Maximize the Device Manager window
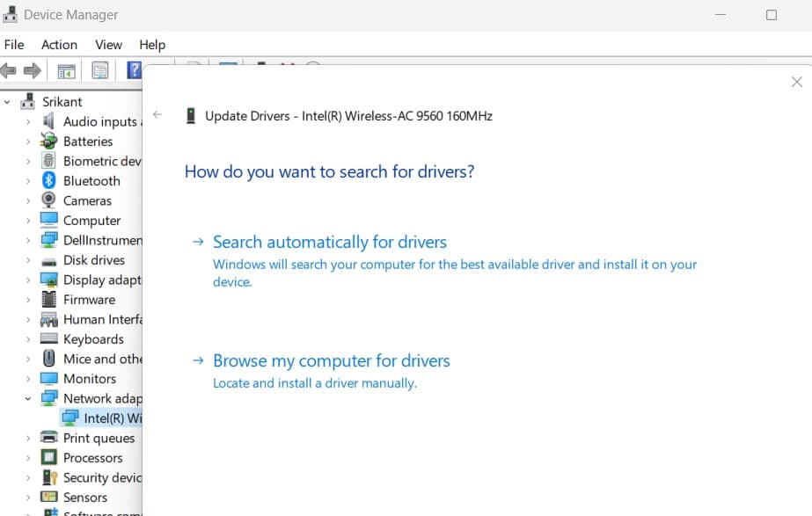The image size is (812, 516). tap(772, 15)
